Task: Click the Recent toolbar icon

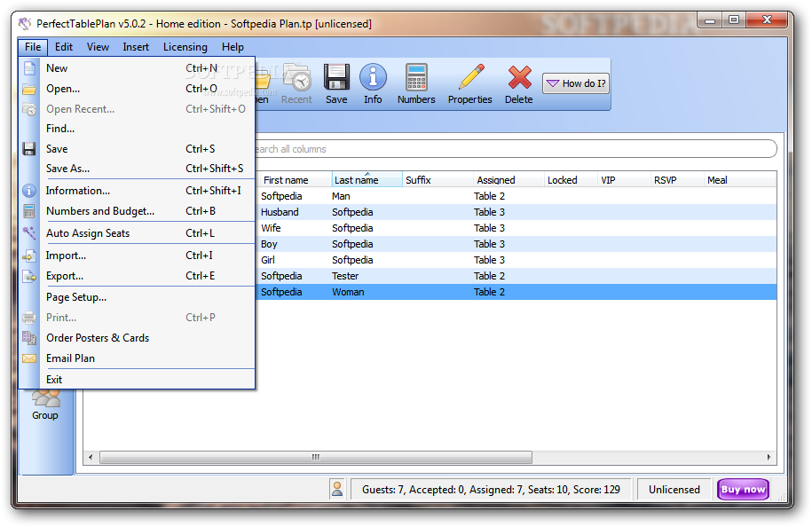Action: coord(297,78)
